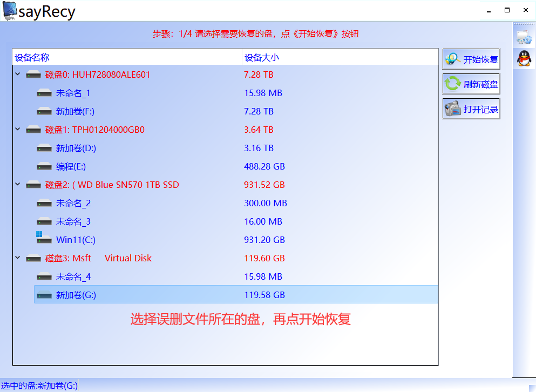The width and height of the screenshot is (536, 392).
Task: Click size value 931.20 GB
Action: 264,240
